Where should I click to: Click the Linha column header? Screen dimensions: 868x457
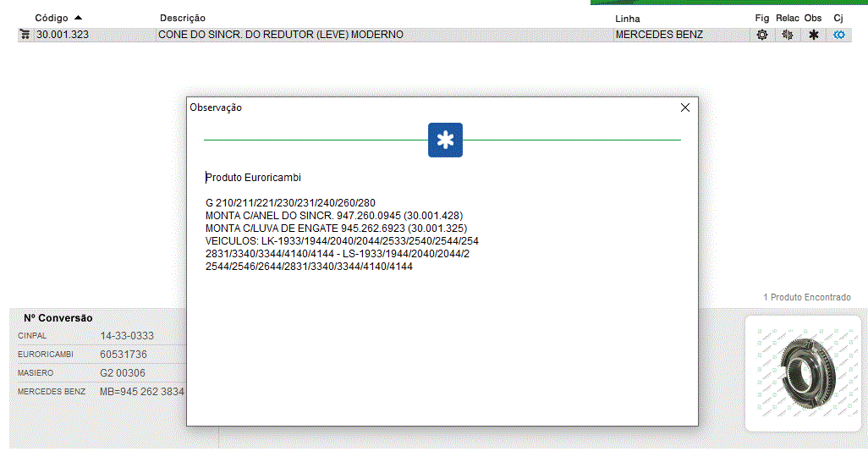[x=628, y=19]
